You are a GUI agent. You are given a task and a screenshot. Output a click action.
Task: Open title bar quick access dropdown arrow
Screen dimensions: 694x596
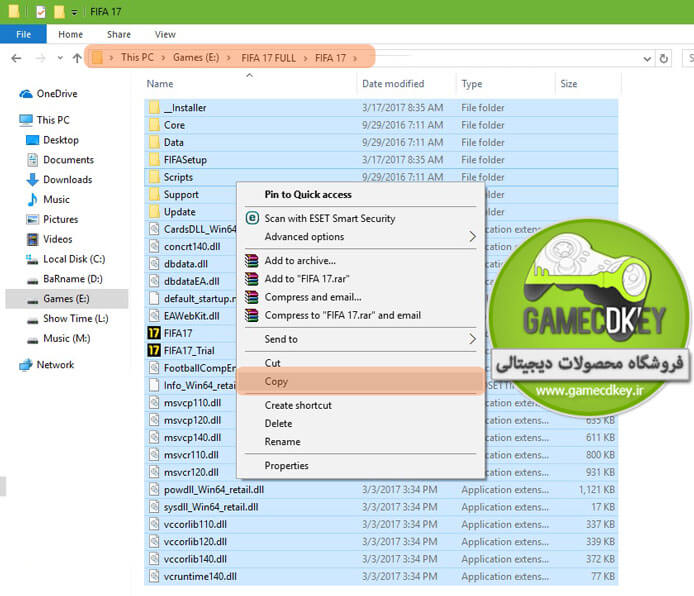pos(74,12)
